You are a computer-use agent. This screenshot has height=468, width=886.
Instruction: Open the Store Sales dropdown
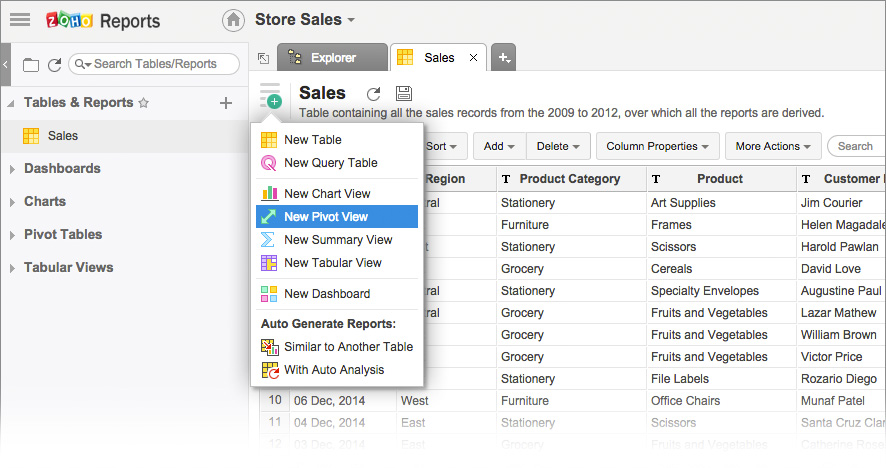(x=305, y=20)
